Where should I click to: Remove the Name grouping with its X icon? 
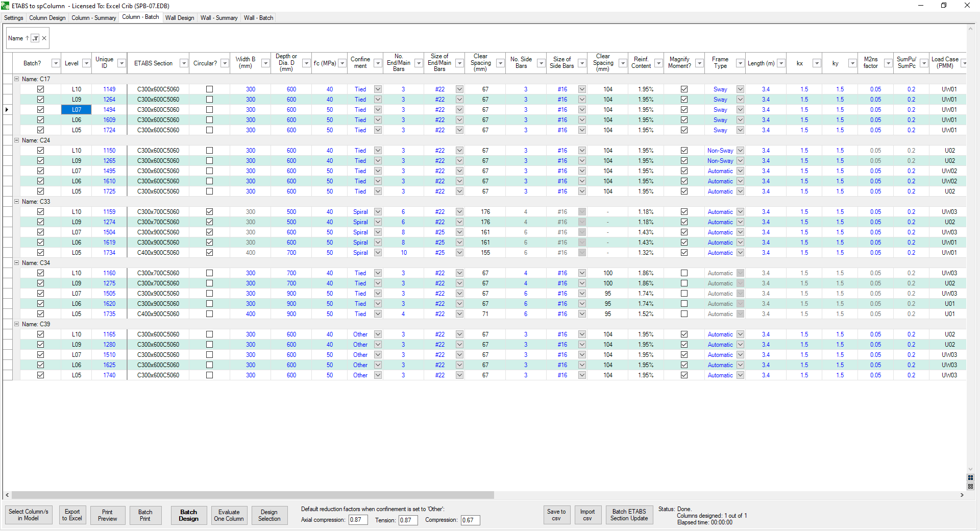pyautogui.click(x=44, y=38)
